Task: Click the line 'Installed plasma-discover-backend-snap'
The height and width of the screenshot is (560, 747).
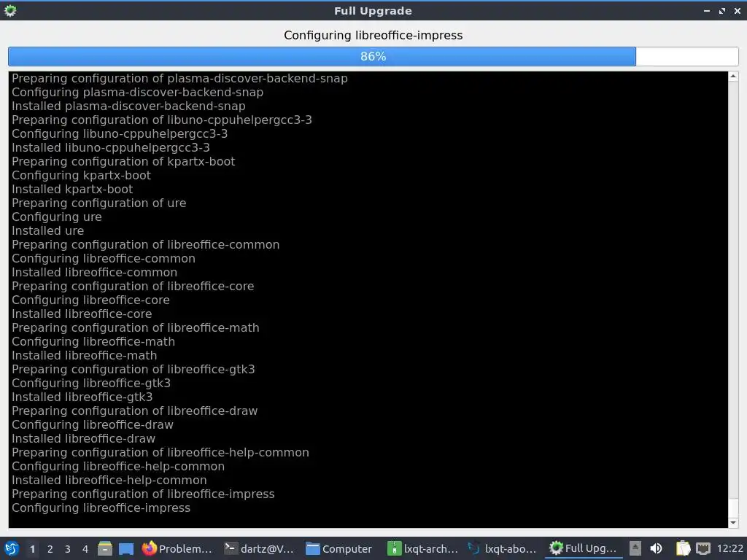Action: [x=128, y=106]
